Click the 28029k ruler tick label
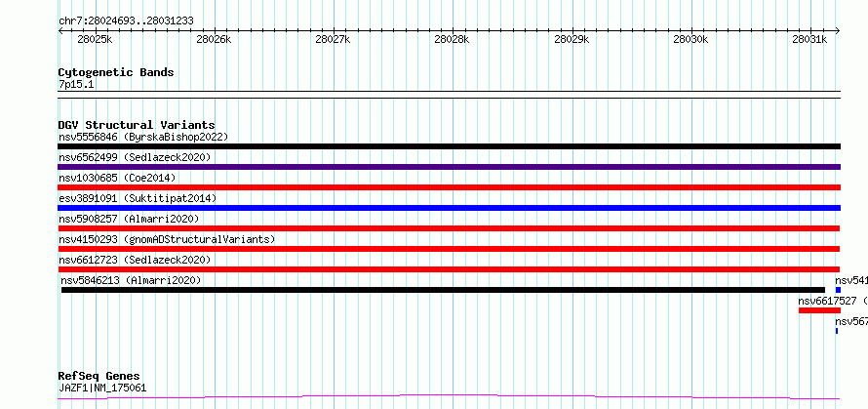The image size is (868, 409). [572, 39]
